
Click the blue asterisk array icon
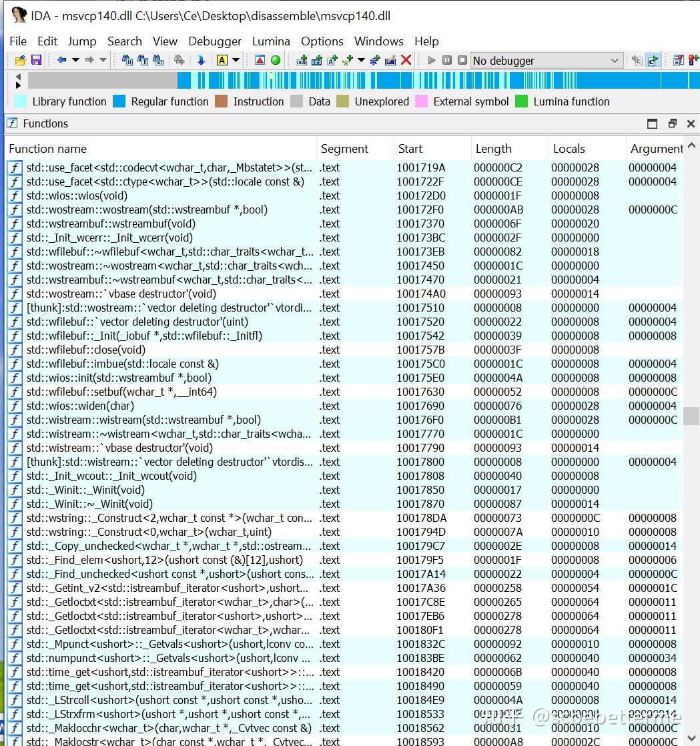[375, 61]
